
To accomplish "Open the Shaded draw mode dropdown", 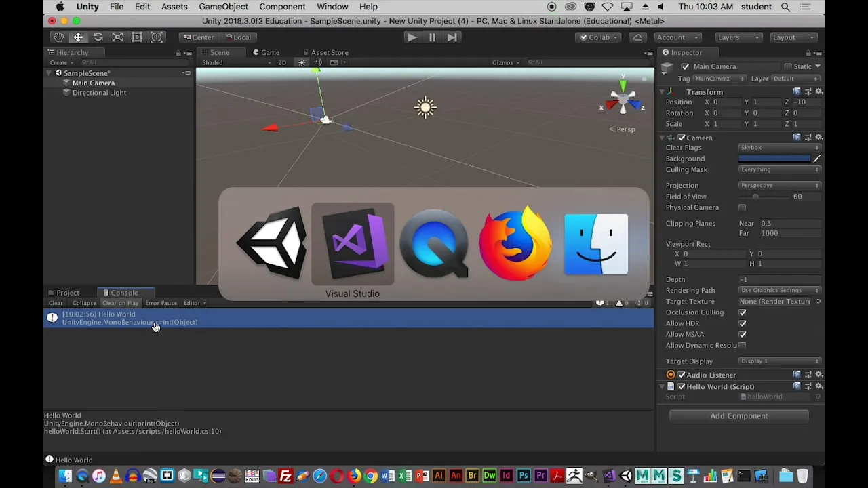I will pyautogui.click(x=236, y=62).
